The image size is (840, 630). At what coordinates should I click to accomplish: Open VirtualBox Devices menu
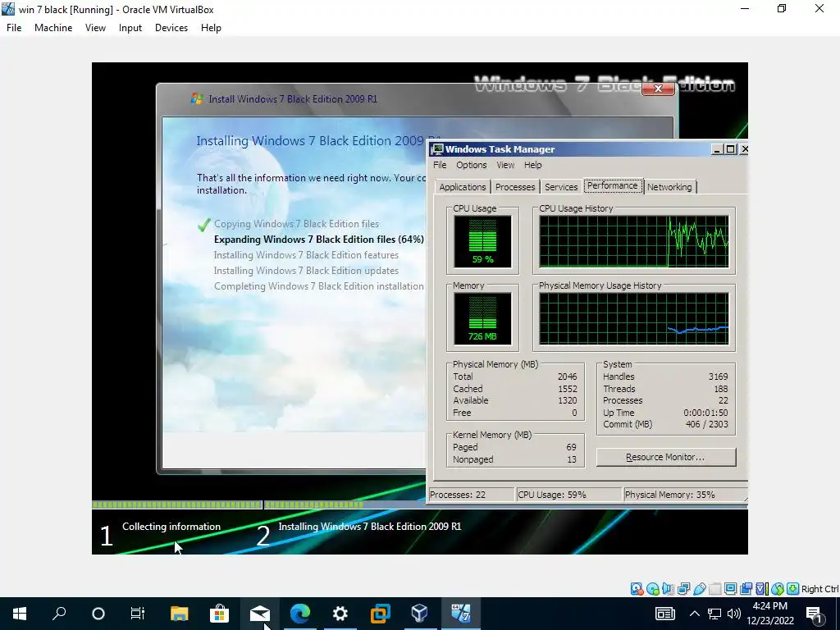click(171, 28)
